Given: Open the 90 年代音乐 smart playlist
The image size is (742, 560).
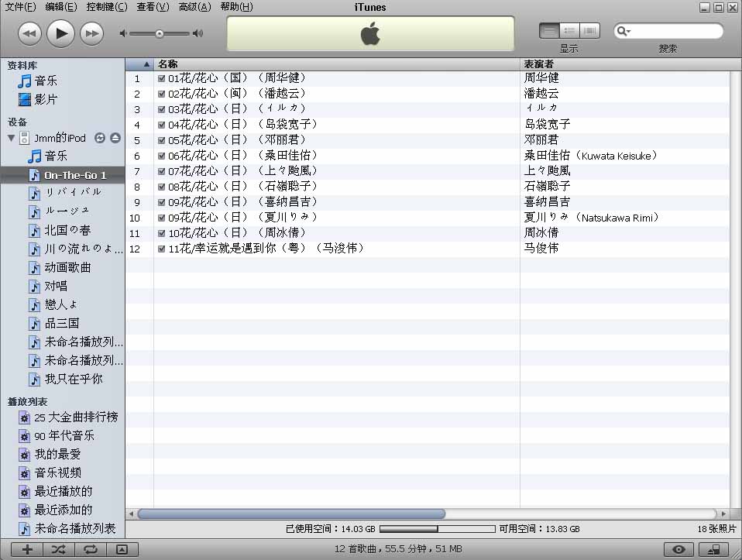Looking at the screenshot, I should (x=64, y=435).
